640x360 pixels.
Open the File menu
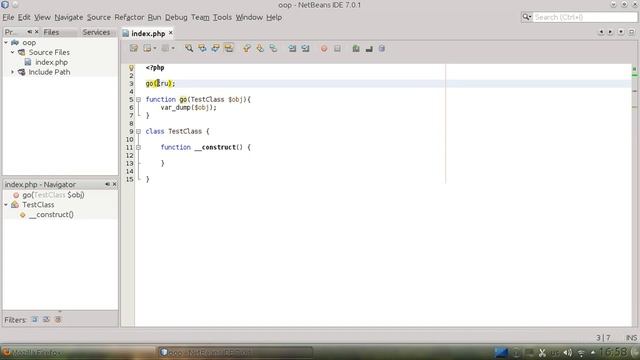(8, 17)
